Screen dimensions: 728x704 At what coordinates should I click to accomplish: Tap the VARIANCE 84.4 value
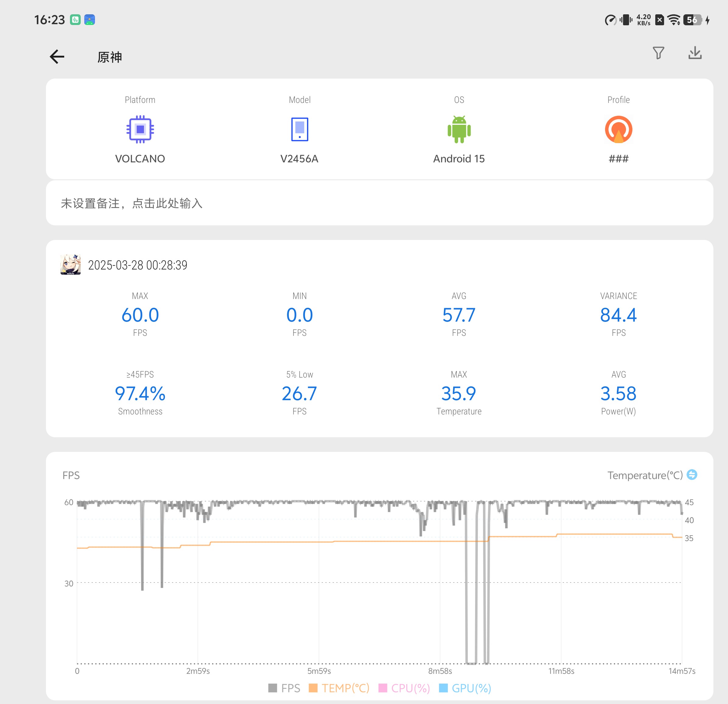pyautogui.click(x=618, y=315)
